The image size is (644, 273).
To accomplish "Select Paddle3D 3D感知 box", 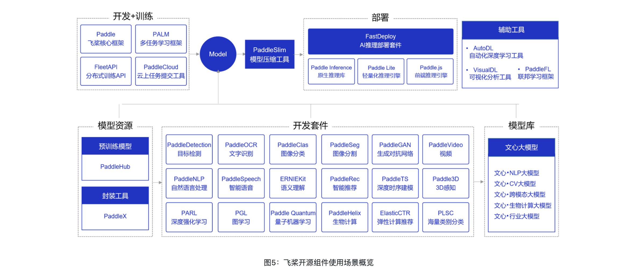I will [446, 183].
